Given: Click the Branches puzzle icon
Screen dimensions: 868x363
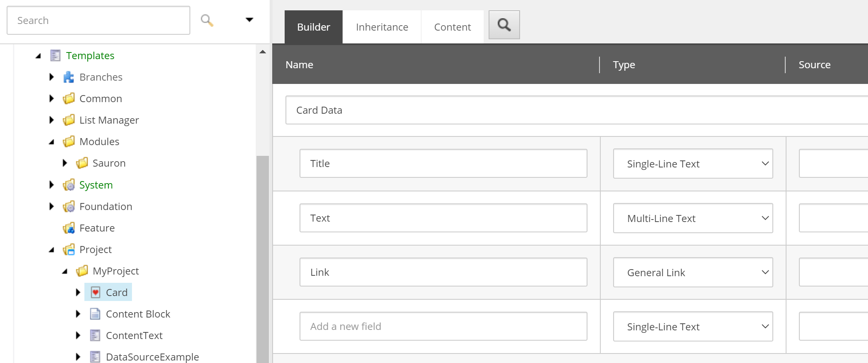Looking at the screenshot, I should click(x=69, y=77).
